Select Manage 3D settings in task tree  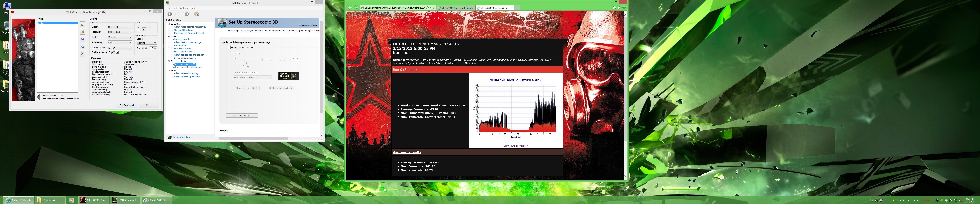point(183,30)
